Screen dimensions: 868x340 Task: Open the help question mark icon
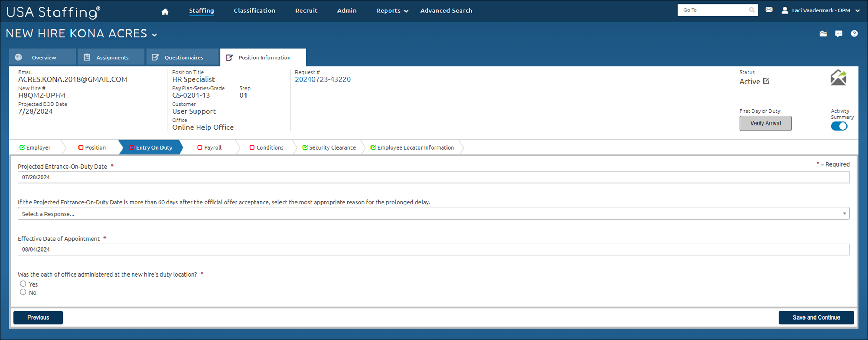[854, 34]
